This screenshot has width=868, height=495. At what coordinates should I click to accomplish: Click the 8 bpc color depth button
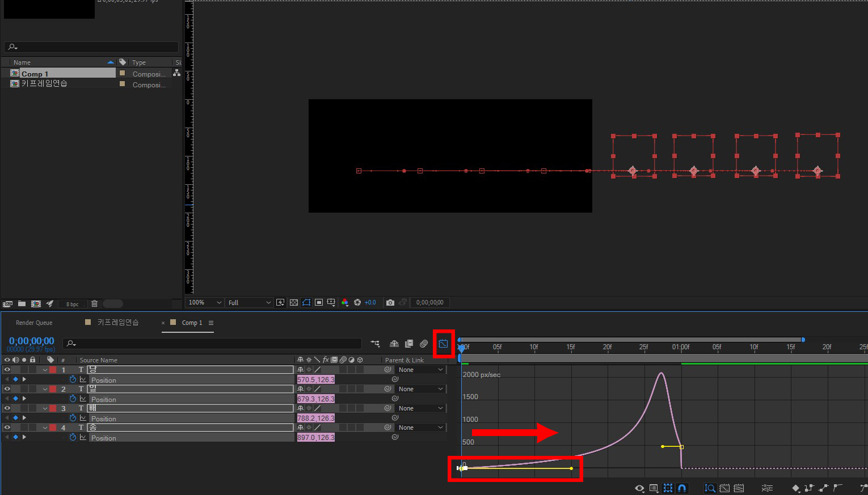[73, 304]
